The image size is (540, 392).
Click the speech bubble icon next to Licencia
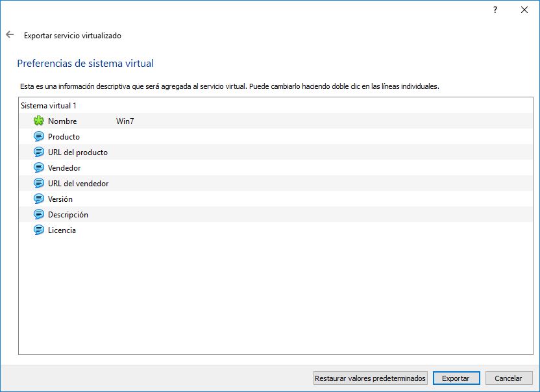tap(39, 230)
